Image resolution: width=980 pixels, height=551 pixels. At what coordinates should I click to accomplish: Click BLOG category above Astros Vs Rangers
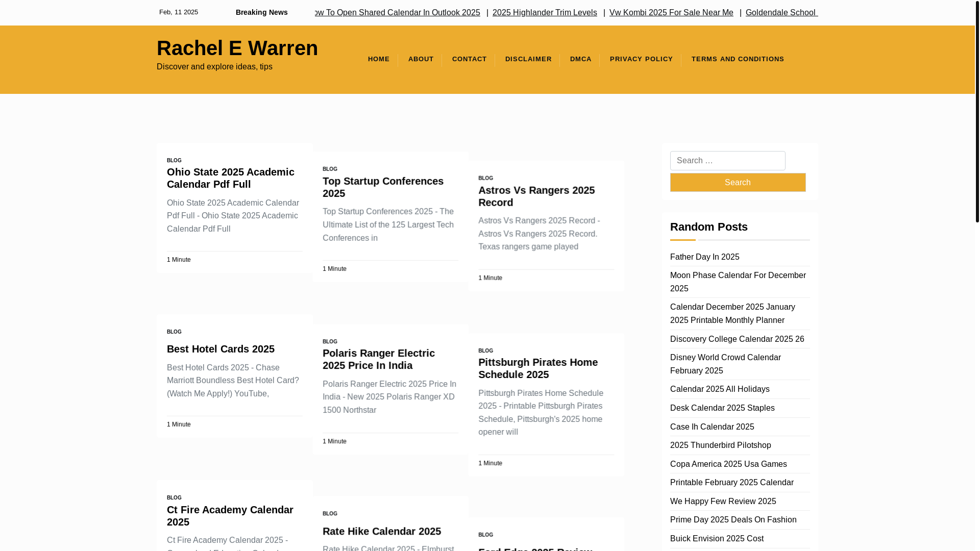pyautogui.click(x=485, y=178)
